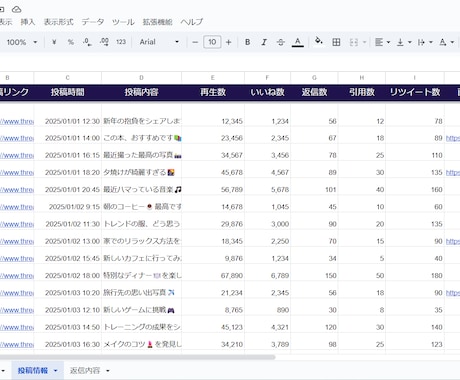Click the horizontal scrollbar

(x=138, y=357)
